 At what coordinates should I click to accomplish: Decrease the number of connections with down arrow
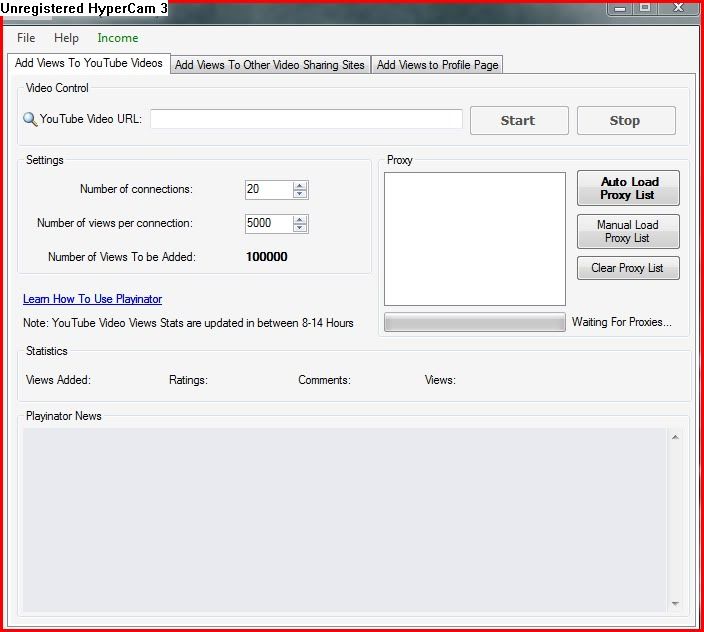[300, 194]
